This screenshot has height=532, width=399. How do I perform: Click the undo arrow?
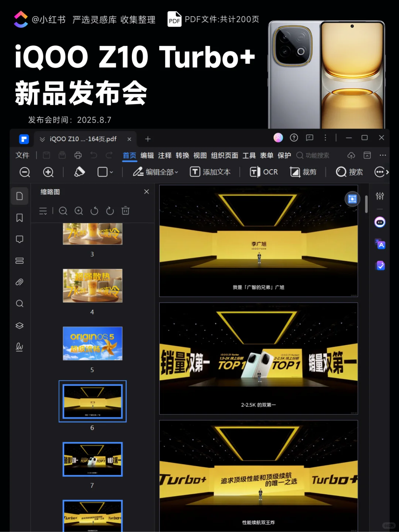coord(94,155)
